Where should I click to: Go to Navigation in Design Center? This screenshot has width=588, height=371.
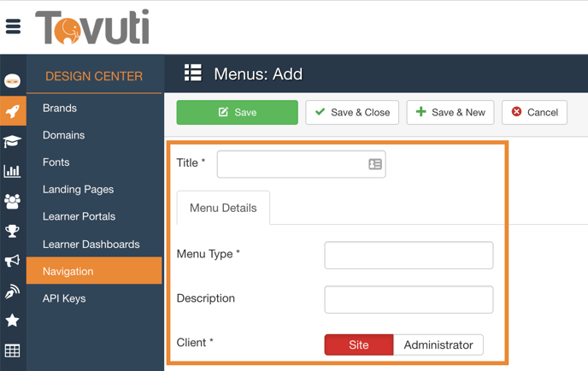pyautogui.click(x=68, y=271)
